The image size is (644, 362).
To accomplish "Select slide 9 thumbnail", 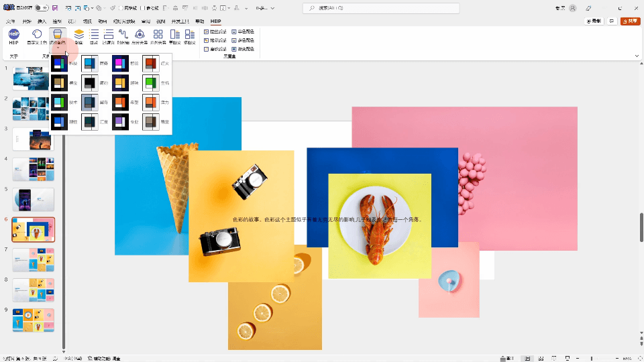I will coord(34,320).
